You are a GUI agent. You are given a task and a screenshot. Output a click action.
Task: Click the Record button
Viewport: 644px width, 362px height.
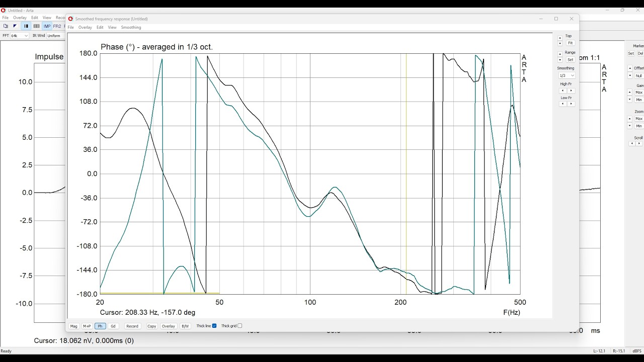point(132,326)
